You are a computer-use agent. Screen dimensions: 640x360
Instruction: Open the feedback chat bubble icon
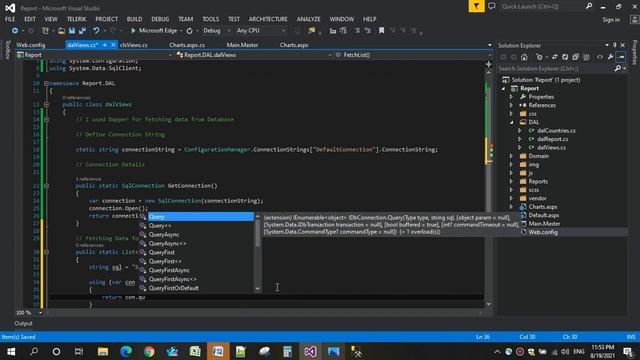pyautogui.click(x=492, y=7)
